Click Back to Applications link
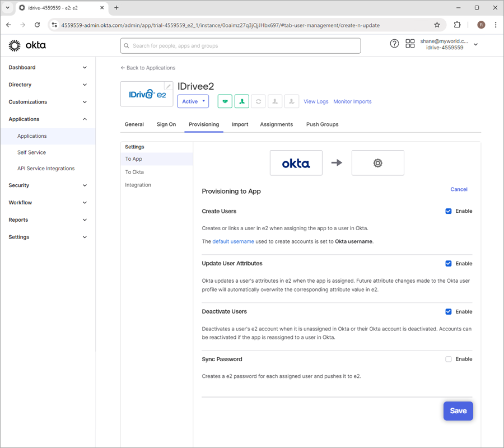Image resolution: width=504 pixels, height=448 pixels. click(148, 68)
